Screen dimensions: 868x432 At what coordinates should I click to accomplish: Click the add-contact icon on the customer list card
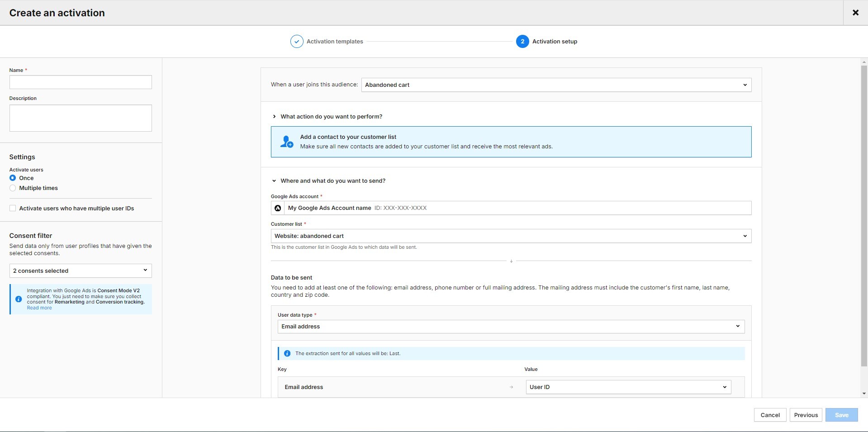287,142
